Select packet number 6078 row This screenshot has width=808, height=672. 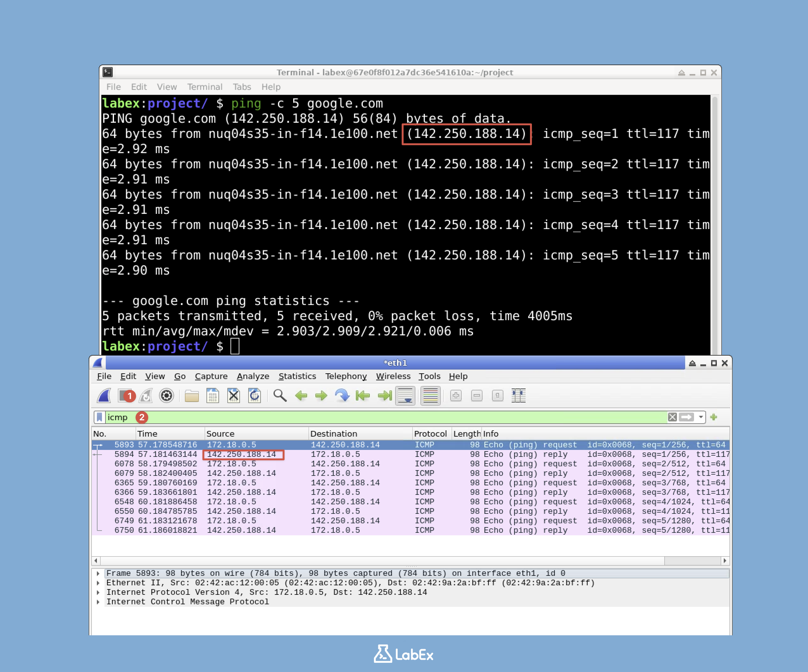pyautogui.click(x=411, y=464)
